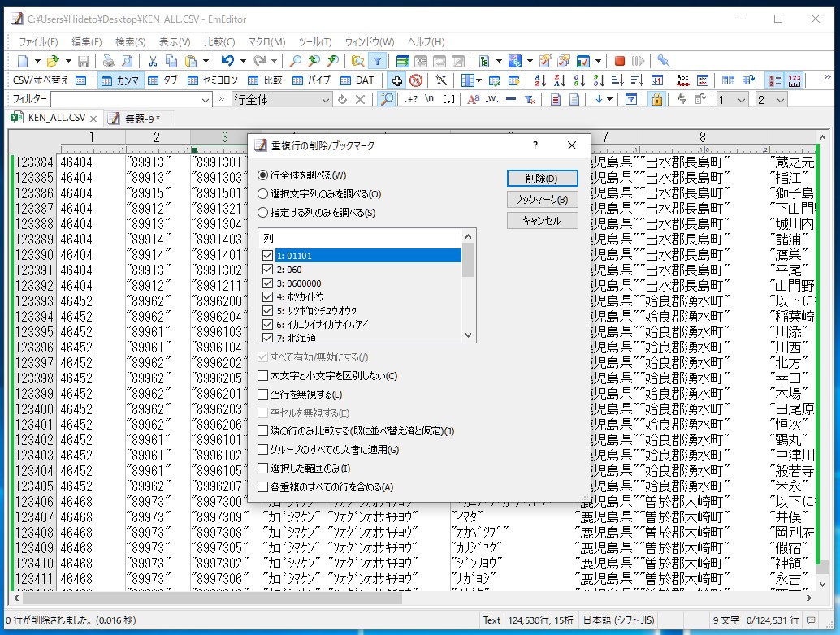The height and width of the screenshot is (635, 840).
Task: Click the pushpin icon in toolbar
Action: coord(663,61)
